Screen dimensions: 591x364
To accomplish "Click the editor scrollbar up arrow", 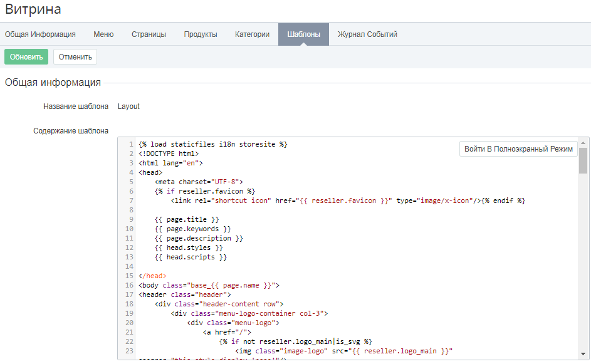I will tap(583, 142).
